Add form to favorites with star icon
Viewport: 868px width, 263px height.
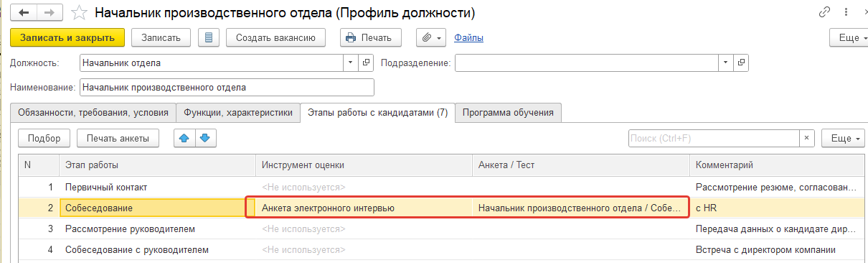[80, 13]
